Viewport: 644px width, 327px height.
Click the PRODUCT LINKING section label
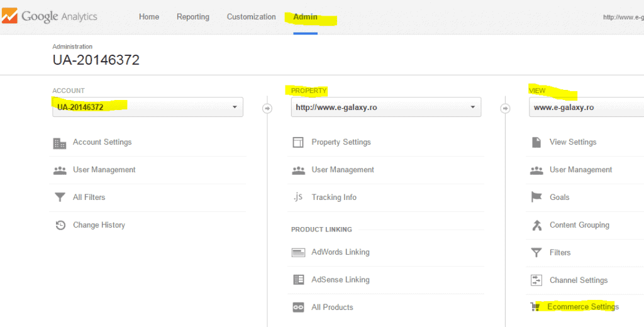tap(321, 230)
